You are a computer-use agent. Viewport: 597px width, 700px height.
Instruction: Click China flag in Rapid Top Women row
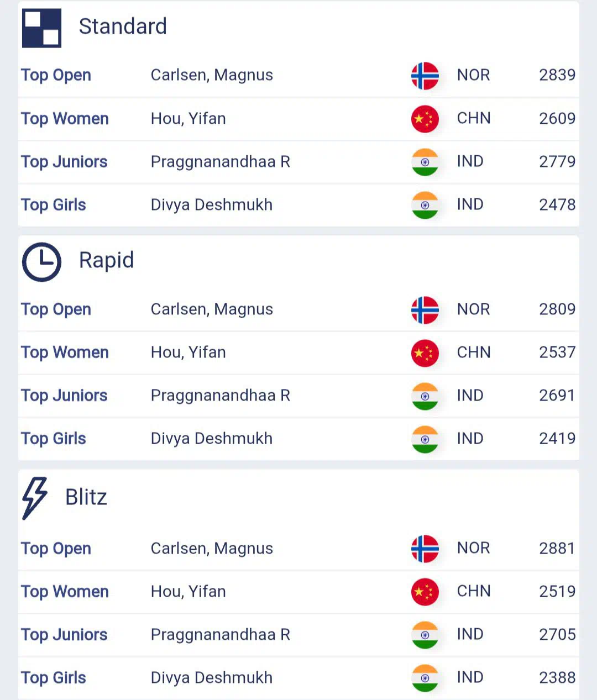point(425,353)
